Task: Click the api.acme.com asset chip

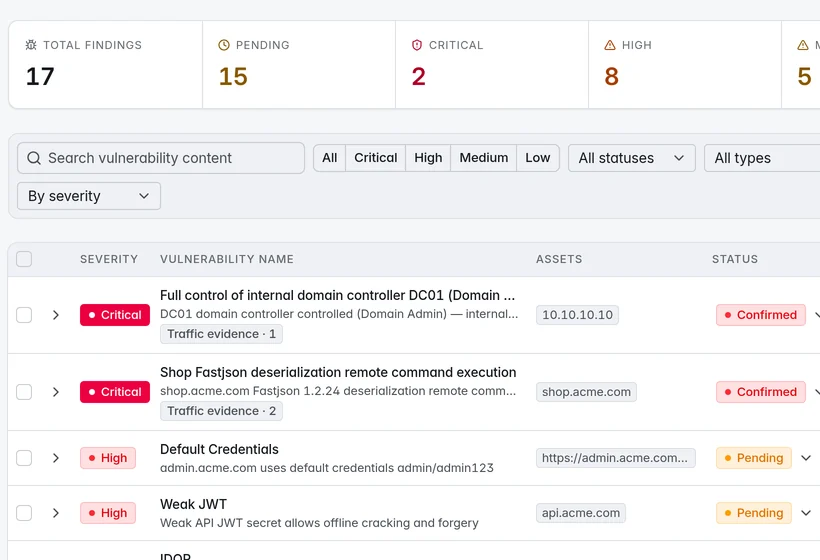Action: (580, 513)
